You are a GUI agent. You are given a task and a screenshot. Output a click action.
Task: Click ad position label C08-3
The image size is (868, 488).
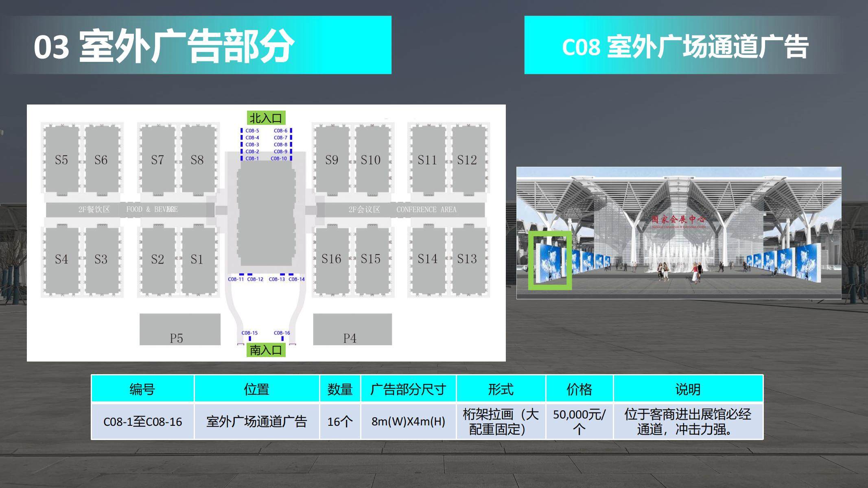pos(252,144)
